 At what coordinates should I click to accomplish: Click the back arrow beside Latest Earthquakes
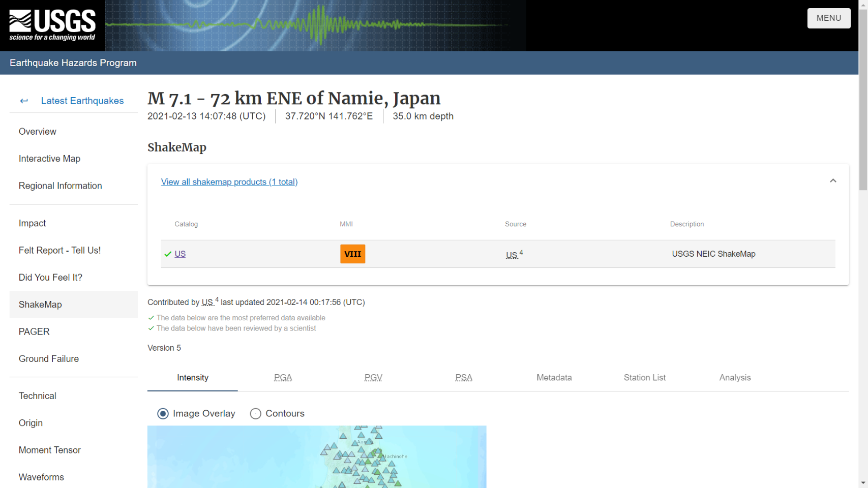click(x=24, y=101)
